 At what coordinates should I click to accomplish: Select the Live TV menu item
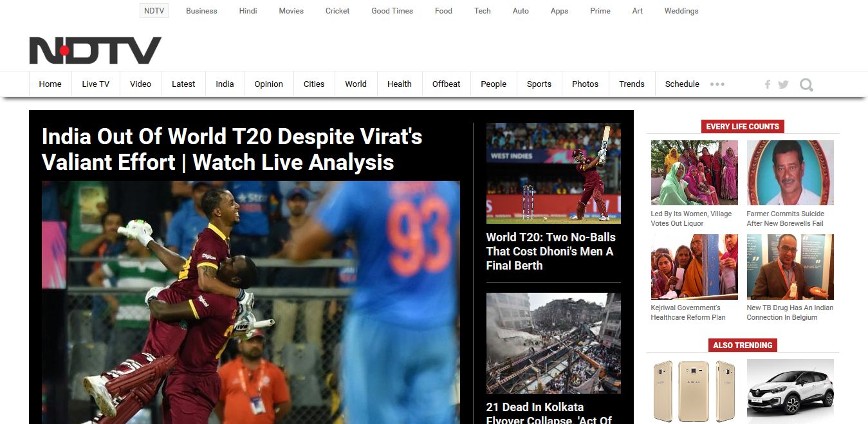coord(96,84)
